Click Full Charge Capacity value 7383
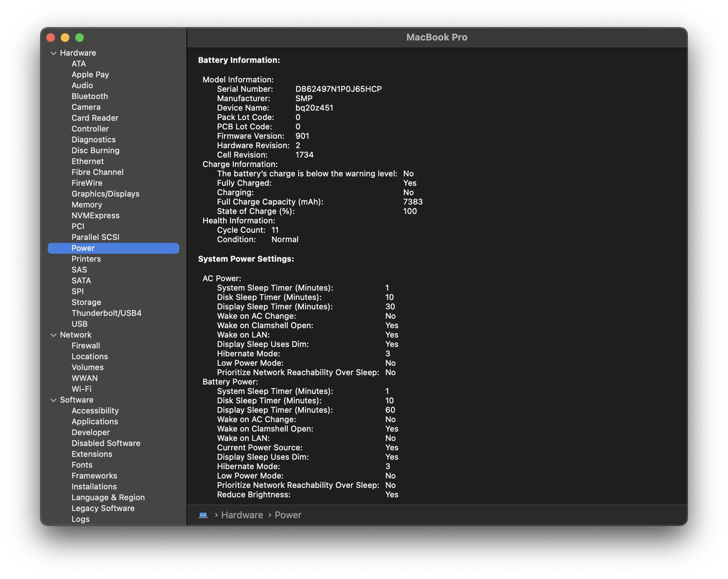This screenshot has height=579, width=728. tap(413, 202)
